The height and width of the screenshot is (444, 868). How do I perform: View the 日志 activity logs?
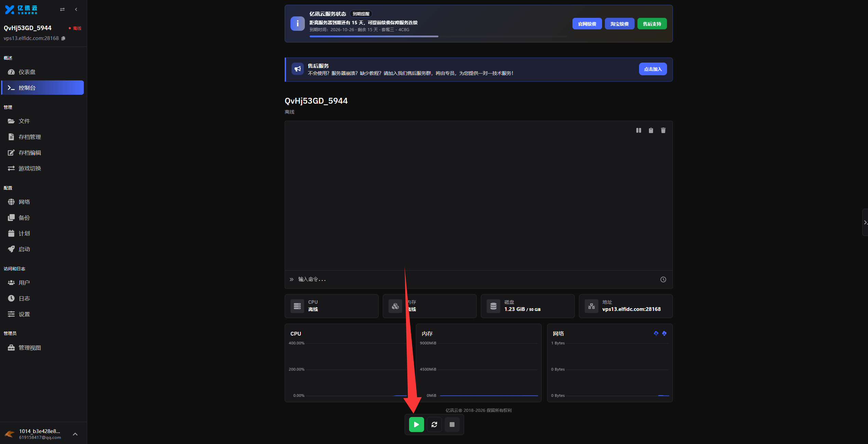tap(43, 298)
